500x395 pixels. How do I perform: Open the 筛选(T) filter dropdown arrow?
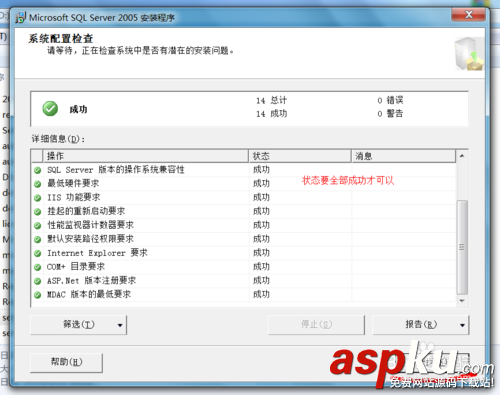tap(120, 325)
